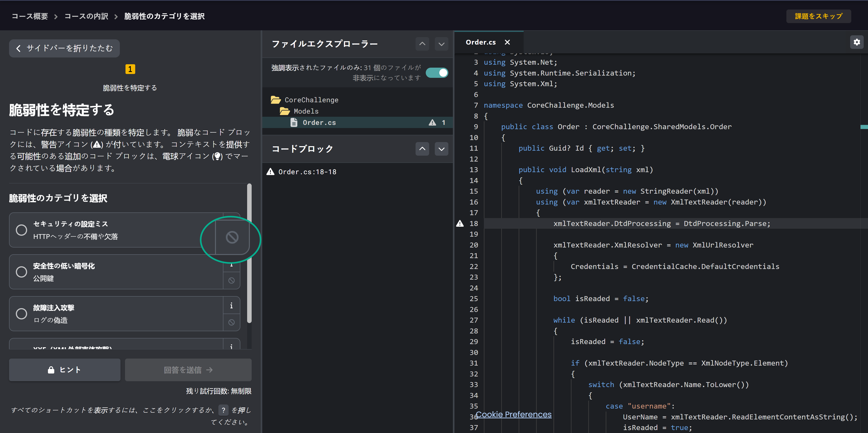
Task: Click 'using System.Xml;' line
Action: click(521, 84)
